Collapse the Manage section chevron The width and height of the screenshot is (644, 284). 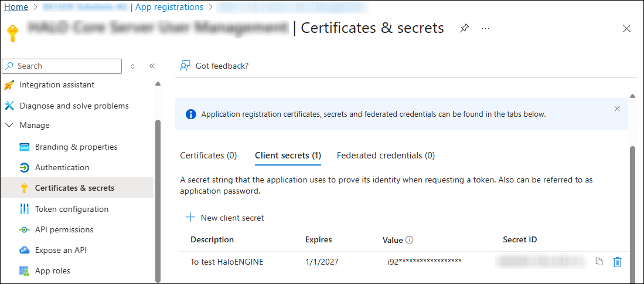click(9, 125)
